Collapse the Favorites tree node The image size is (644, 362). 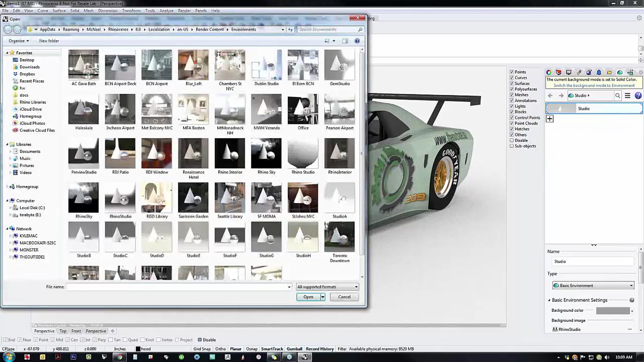click(x=7, y=53)
